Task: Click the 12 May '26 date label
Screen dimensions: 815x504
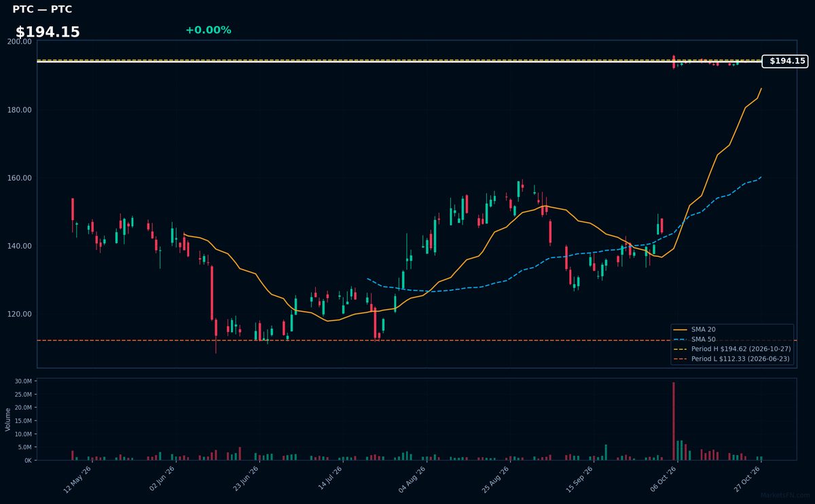Action: tap(77, 480)
